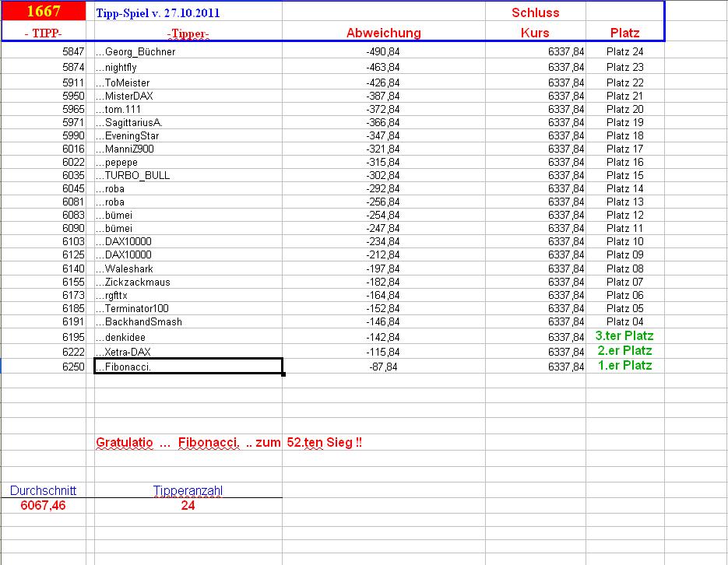Click the congratulation text 'Gratulatio ... Fibonacci.'
Image resolution: width=728 pixels, height=565 pixels.
click(168, 443)
